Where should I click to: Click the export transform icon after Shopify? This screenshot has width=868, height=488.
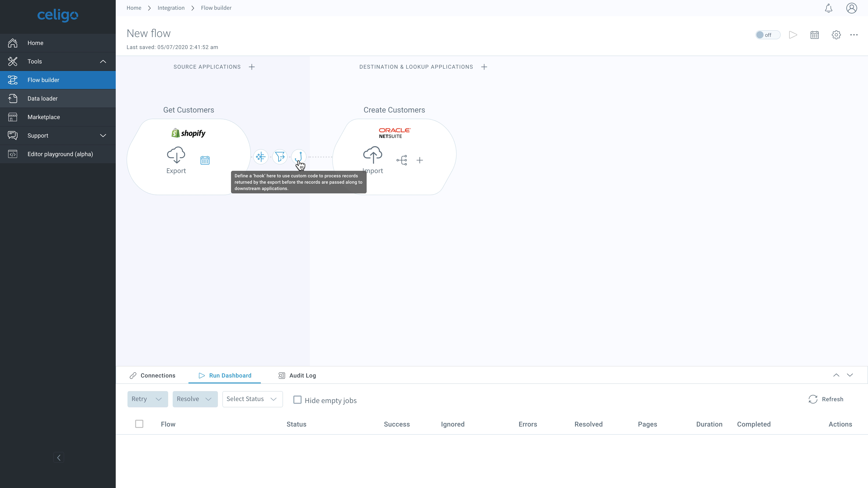point(260,157)
